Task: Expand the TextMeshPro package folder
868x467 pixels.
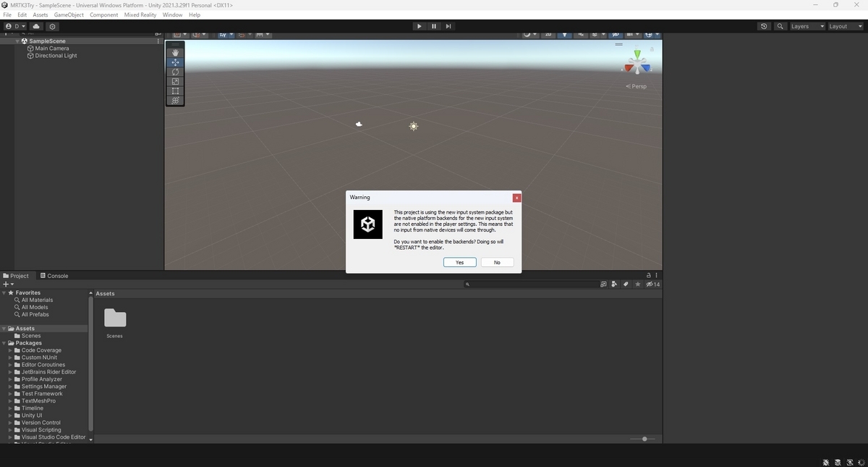Action: [x=10, y=401]
